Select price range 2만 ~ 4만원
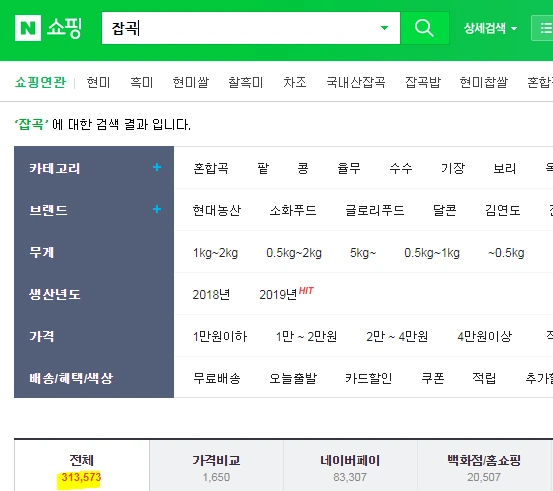Image resolution: width=553 pixels, height=491 pixels. 397,336
